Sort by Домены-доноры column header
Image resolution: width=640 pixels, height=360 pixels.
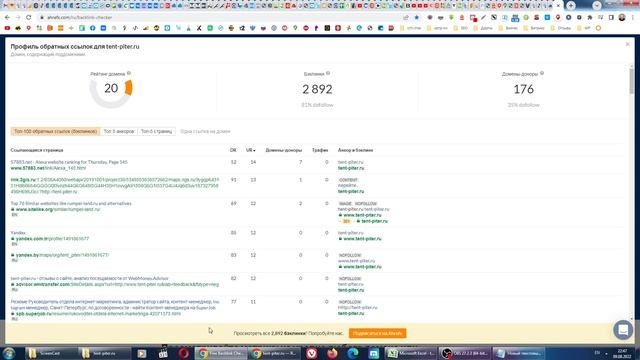tap(284, 150)
